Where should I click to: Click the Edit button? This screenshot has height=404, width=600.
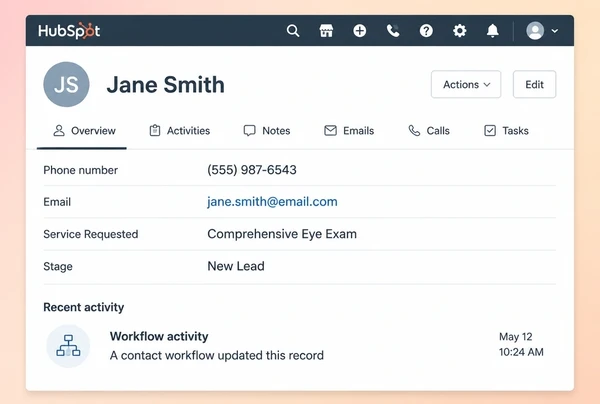tap(534, 84)
